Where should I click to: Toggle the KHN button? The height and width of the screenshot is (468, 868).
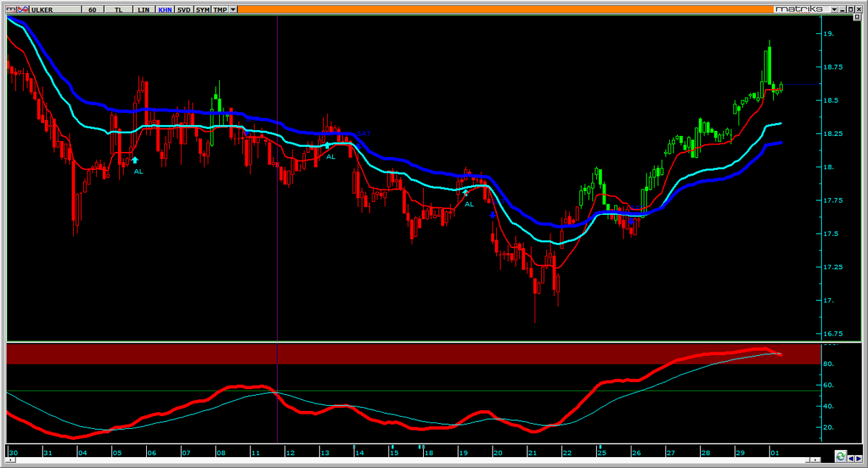click(165, 9)
